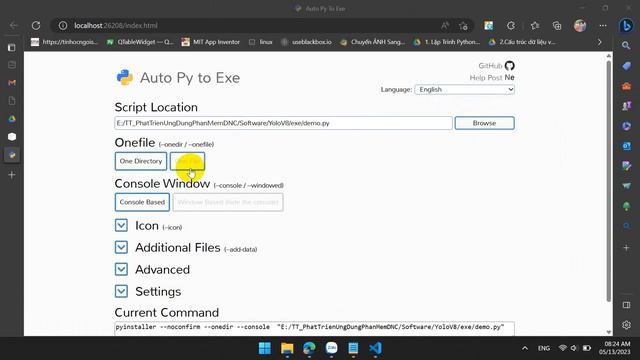
Task: Open the QTableWidget bookmark
Action: coord(140,42)
